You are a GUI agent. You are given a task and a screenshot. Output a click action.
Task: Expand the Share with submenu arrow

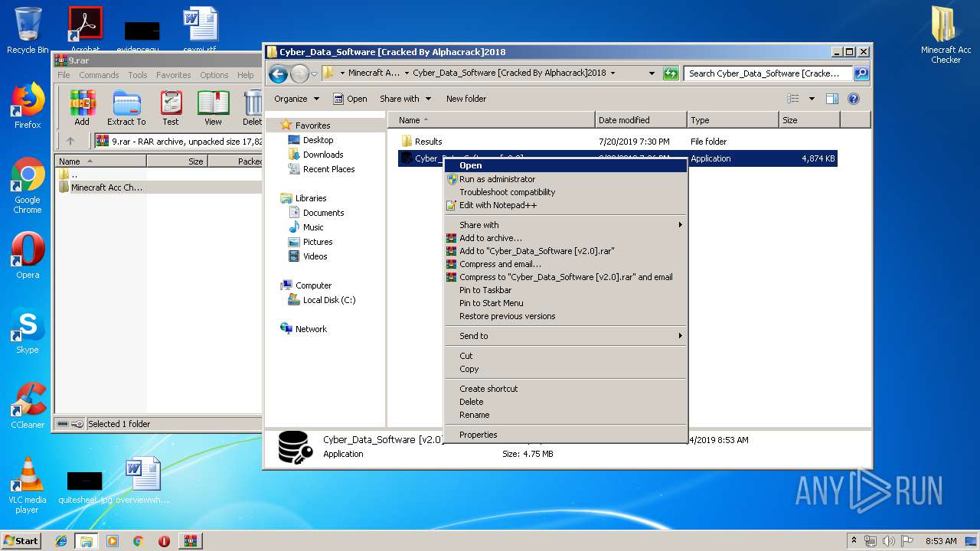(x=680, y=225)
